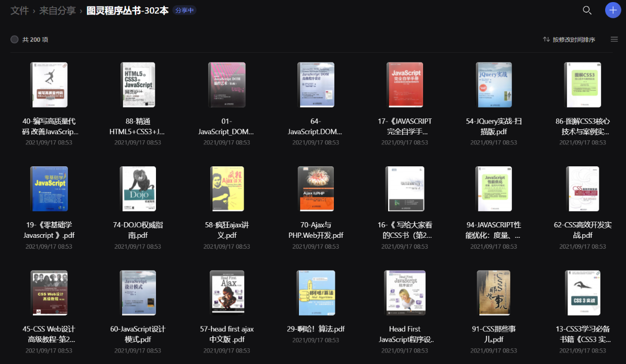Image resolution: width=626 pixels, height=364 pixels.
Task: Open sort by modified time menu
Action: tap(569, 40)
